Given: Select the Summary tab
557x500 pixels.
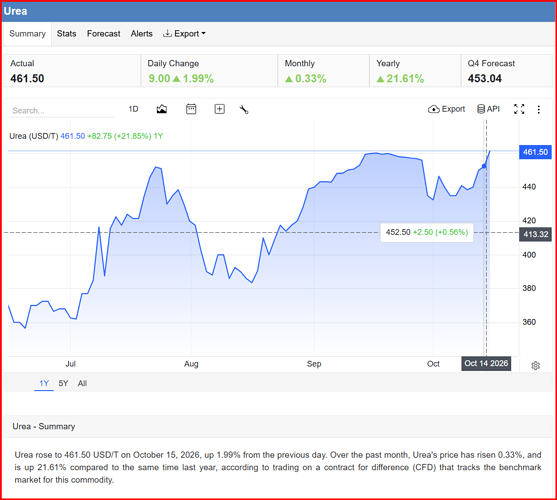Looking at the screenshot, I should [x=27, y=34].
